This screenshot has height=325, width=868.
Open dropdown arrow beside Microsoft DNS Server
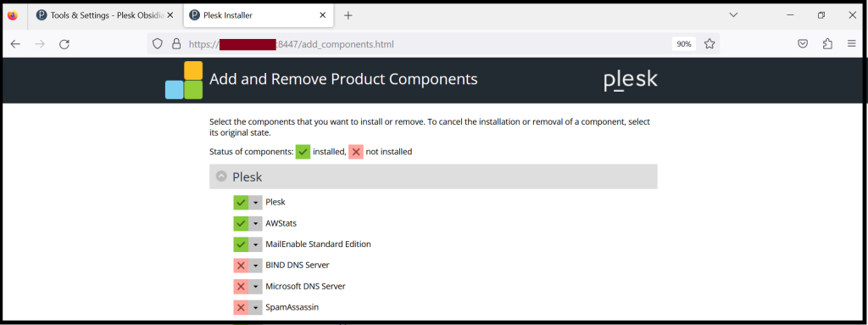pyautogui.click(x=255, y=287)
